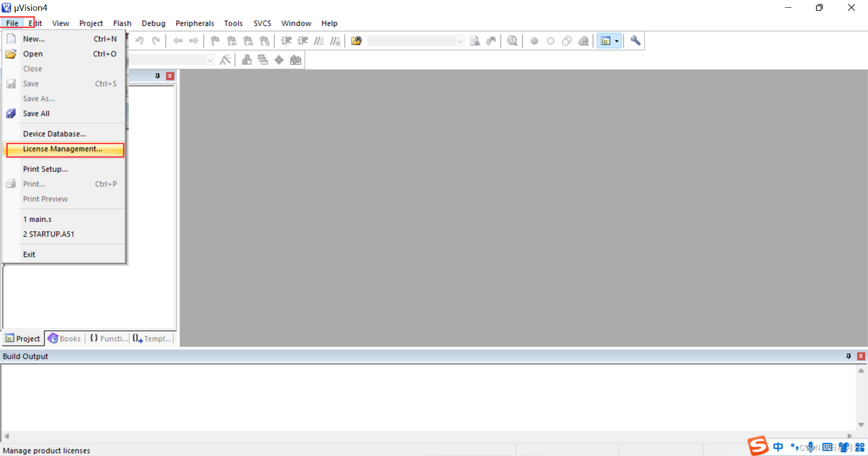
Task: Open the Edit menu
Action: click(x=35, y=24)
